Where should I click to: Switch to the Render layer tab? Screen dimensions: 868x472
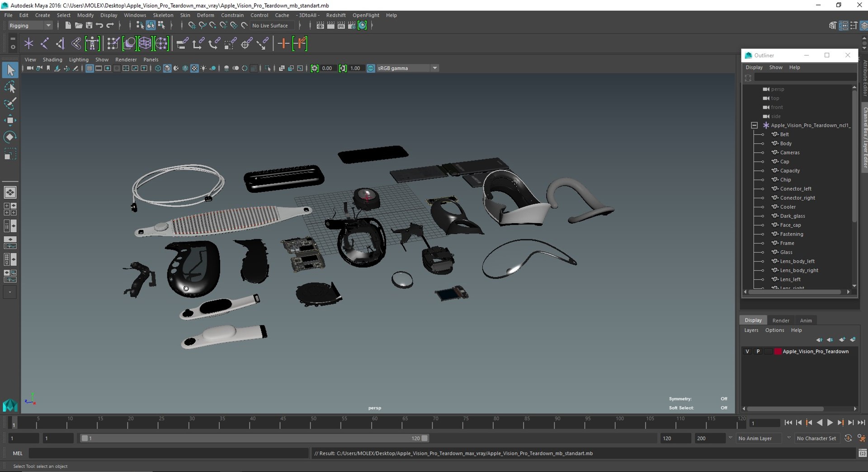coord(781,320)
